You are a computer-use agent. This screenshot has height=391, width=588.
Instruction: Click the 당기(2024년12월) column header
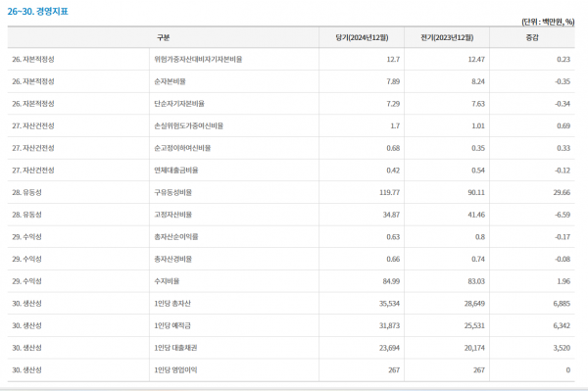point(362,37)
